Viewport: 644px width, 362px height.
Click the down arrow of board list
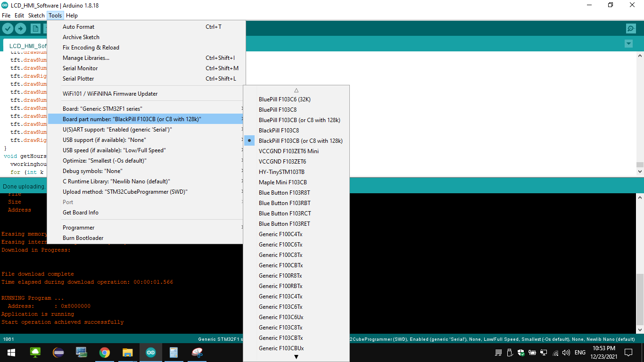[x=297, y=357]
